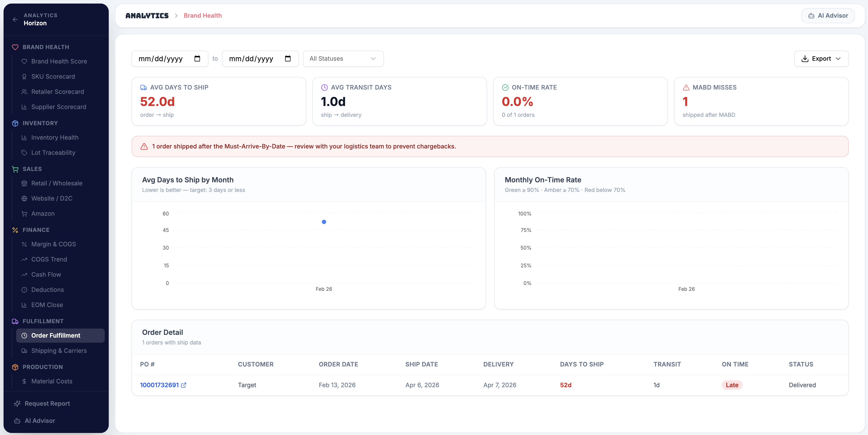Click the globe icon for Website / D2C
Viewport: 868px width, 435px height.
tap(24, 199)
